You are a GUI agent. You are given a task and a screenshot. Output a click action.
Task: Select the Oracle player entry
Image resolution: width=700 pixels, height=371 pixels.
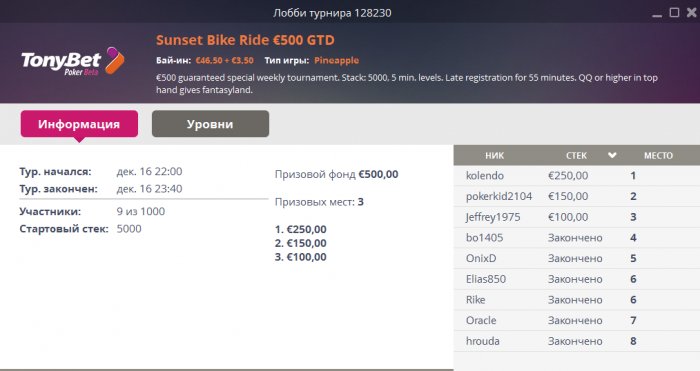(x=577, y=320)
